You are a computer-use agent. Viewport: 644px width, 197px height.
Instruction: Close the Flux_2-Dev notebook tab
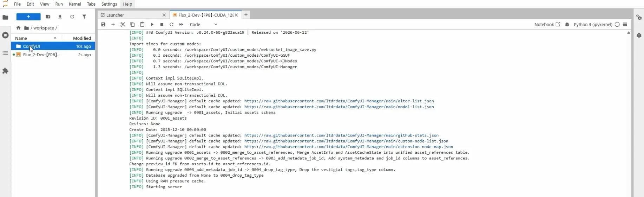click(236, 15)
